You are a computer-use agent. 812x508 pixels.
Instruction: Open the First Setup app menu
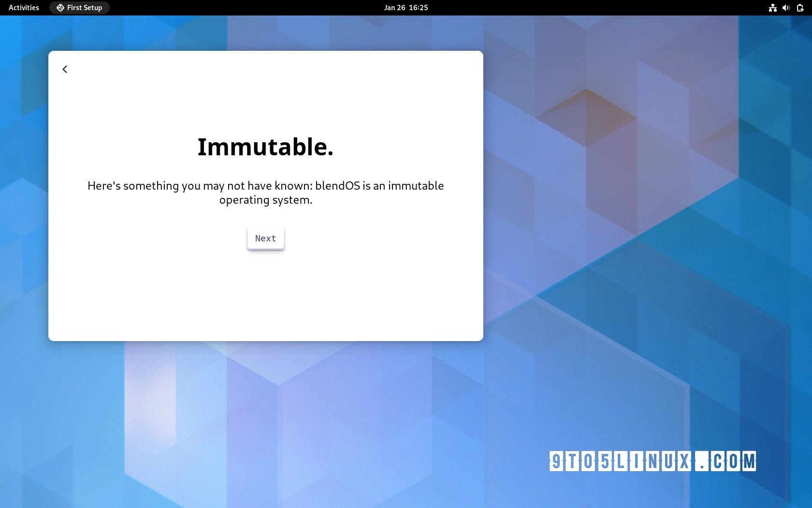pos(79,8)
